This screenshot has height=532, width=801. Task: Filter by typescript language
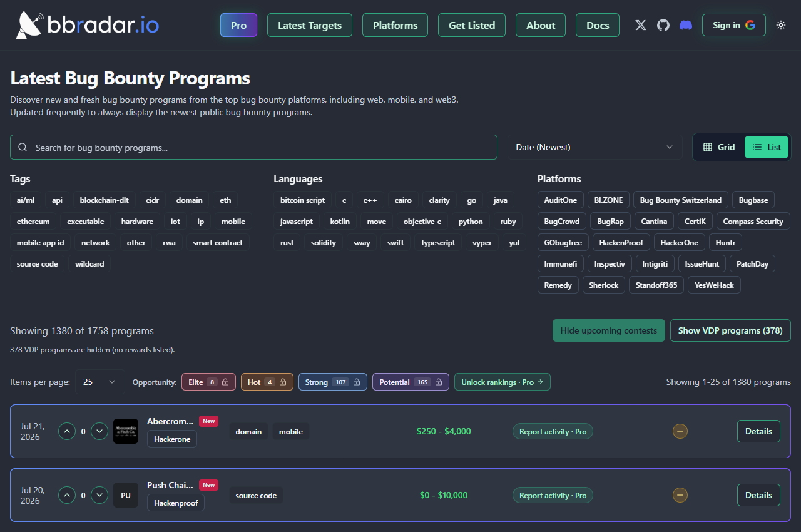tap(438, 243)
